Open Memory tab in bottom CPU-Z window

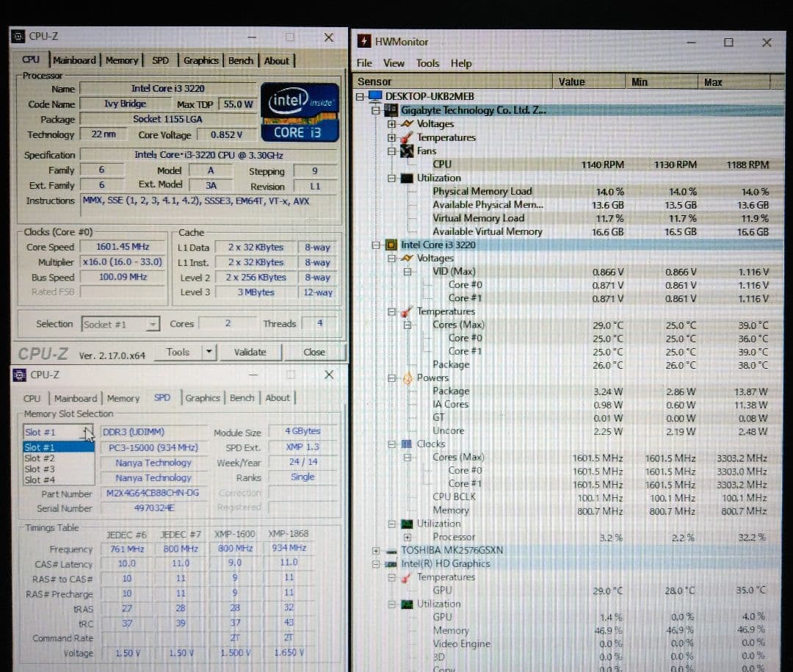123,398
